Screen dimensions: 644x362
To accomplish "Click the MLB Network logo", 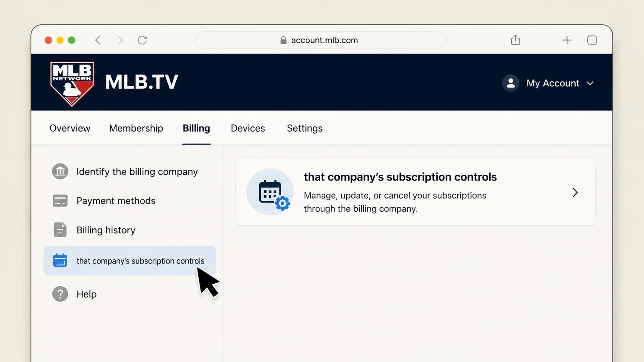I will (72, 84).
